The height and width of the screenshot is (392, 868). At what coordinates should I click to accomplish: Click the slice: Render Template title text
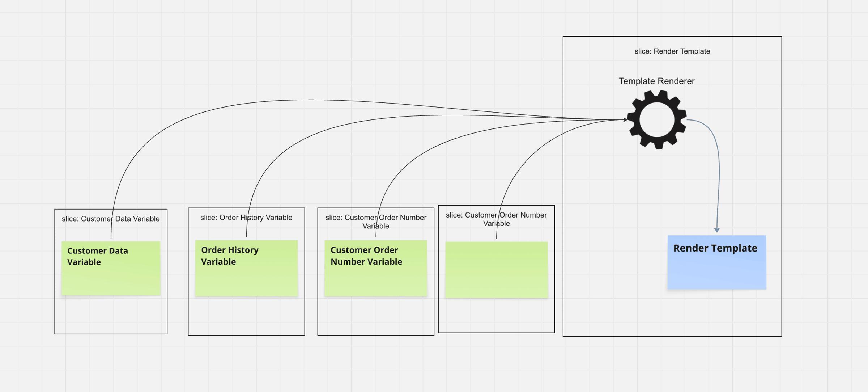[672, 51]
